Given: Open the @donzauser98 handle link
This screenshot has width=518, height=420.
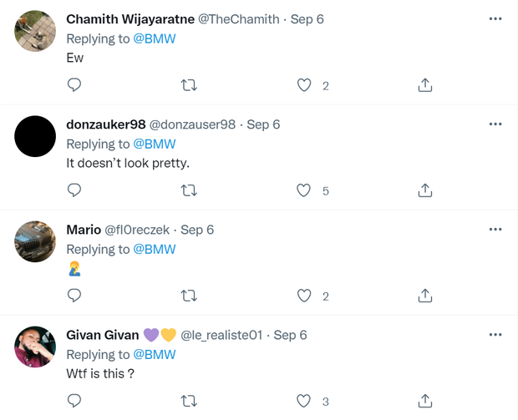Looking at the screenshot, I should [x=192, y=124].
